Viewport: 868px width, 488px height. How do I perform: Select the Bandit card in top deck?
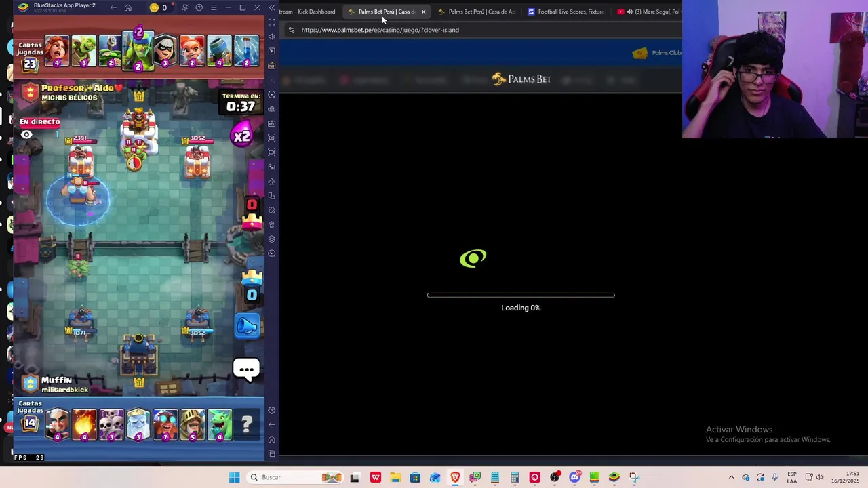pos(165,52)
